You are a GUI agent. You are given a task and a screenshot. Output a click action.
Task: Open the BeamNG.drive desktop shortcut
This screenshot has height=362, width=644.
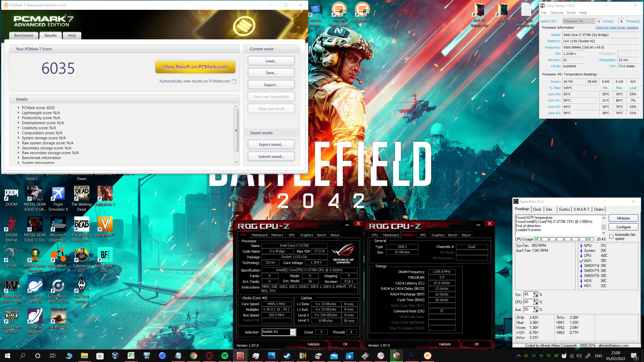[58, 257]
